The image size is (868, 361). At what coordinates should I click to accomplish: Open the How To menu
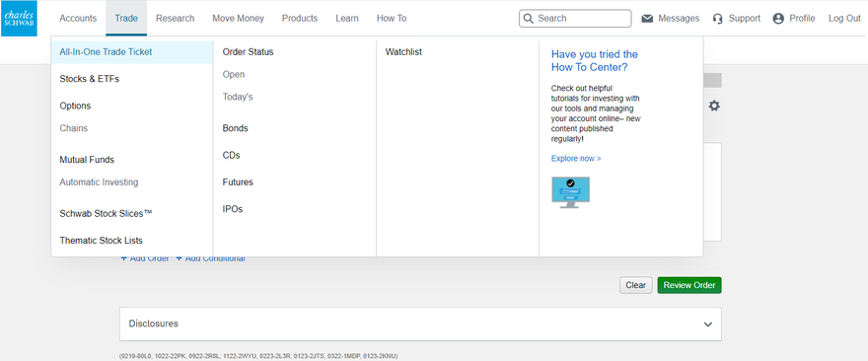click(x=392, y=19)
